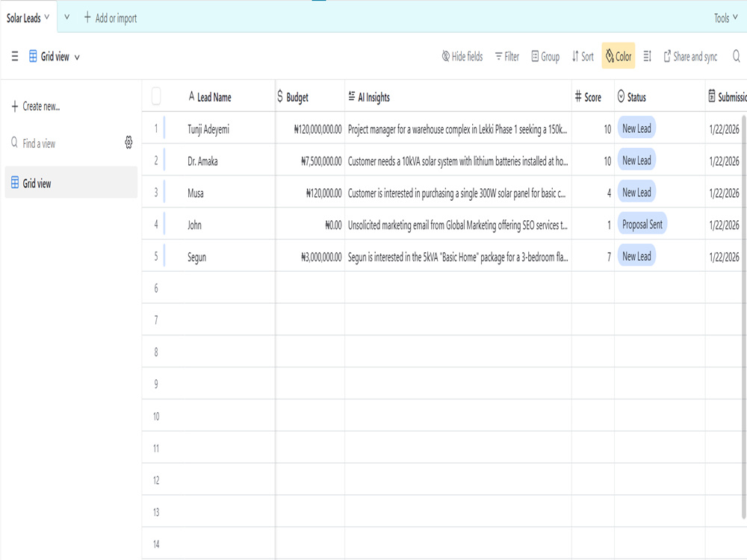Click the Status single select icon
Screen dimensions: 747x560
(621, 96)
